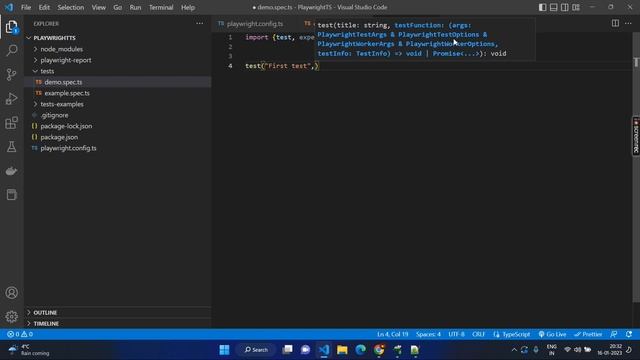640x360 pixels.
Task: Customize layout button in title bar
Action: [x=576, y=7]
